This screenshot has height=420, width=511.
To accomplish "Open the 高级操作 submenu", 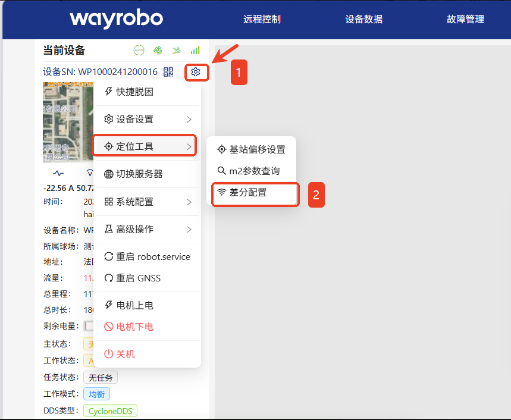I will coord(148,229).
